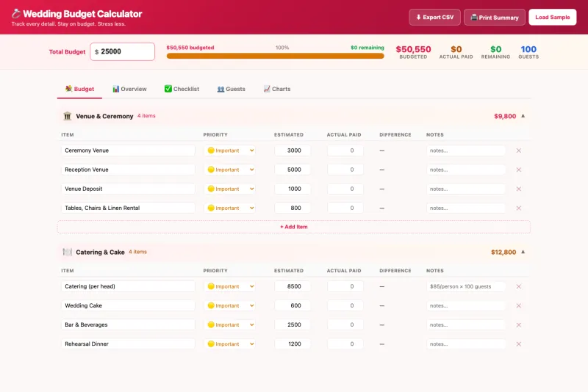
Task: Open the Charts tab
Action: point(277,89)
